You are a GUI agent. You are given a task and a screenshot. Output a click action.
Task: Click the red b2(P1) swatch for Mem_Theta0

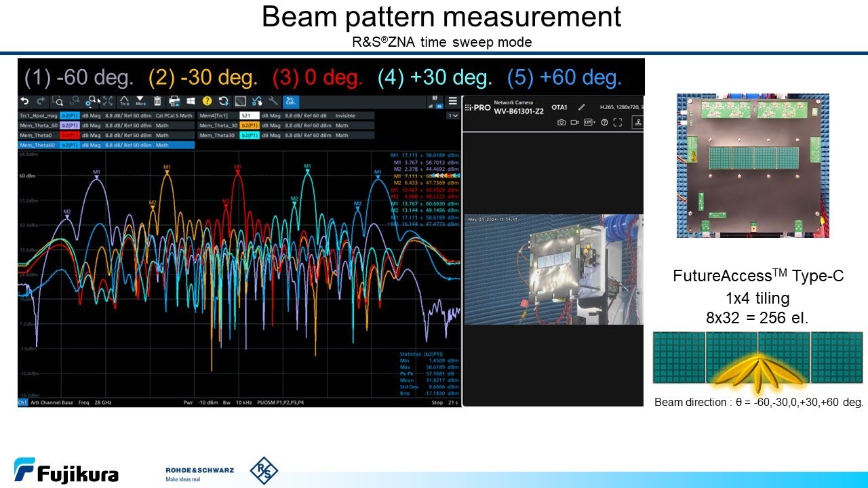pos(70,136)
